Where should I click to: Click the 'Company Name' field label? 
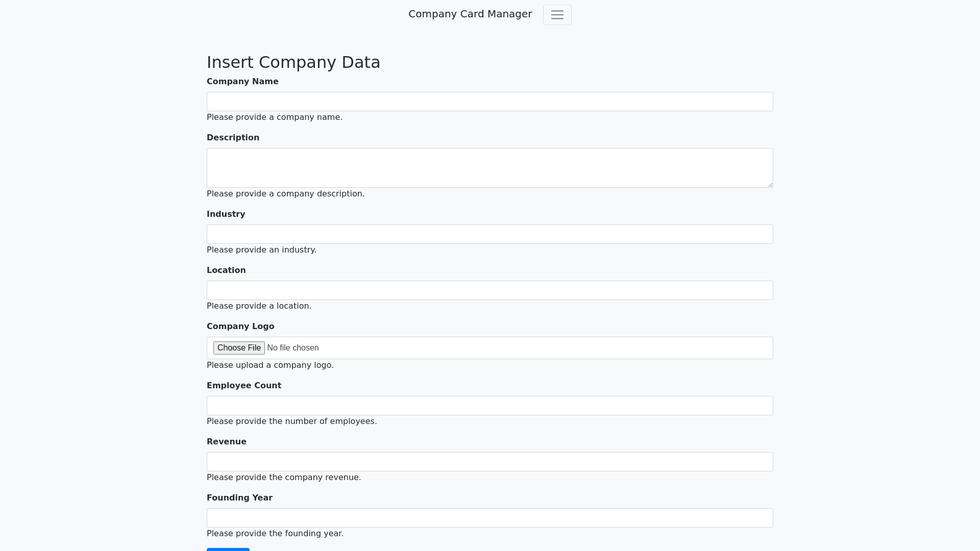242,82
